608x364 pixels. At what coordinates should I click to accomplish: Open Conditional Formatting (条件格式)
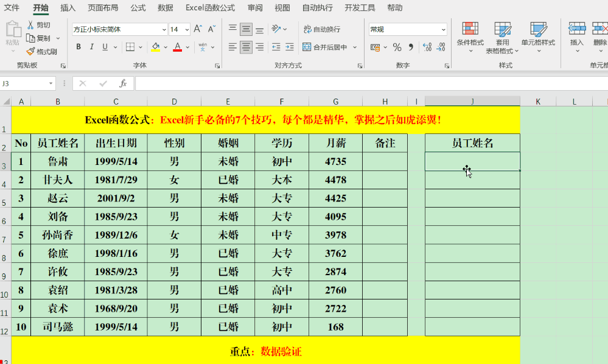pyautogui.click(x=470, y=35)
